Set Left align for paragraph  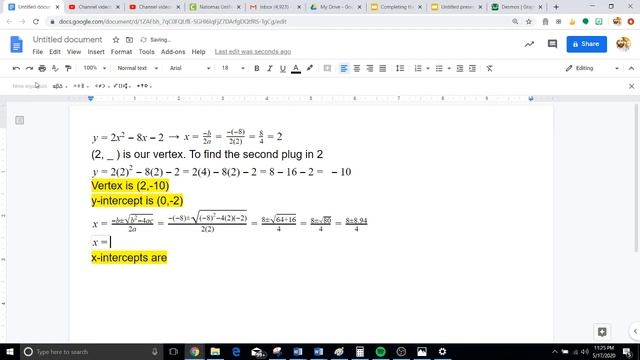point(344,69)
